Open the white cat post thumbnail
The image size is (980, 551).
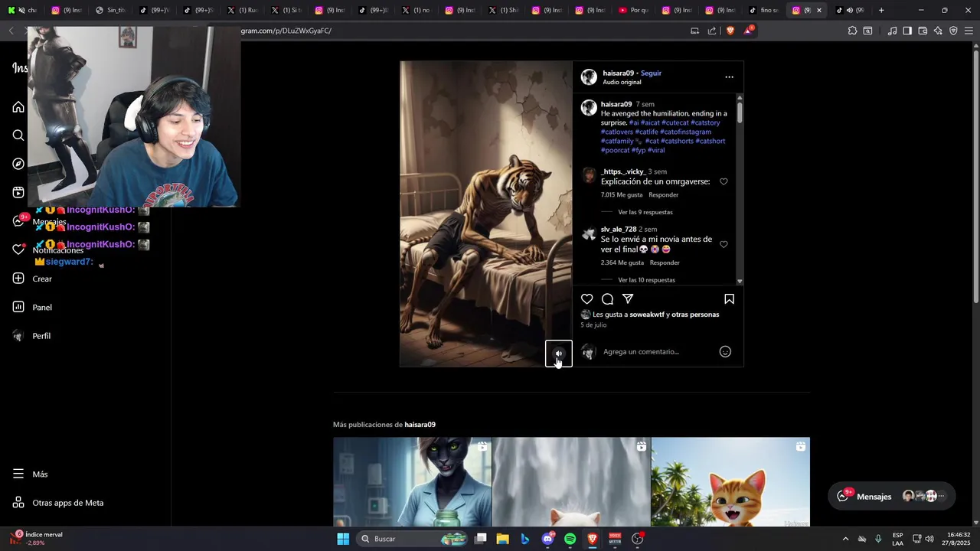click(571, 482)
